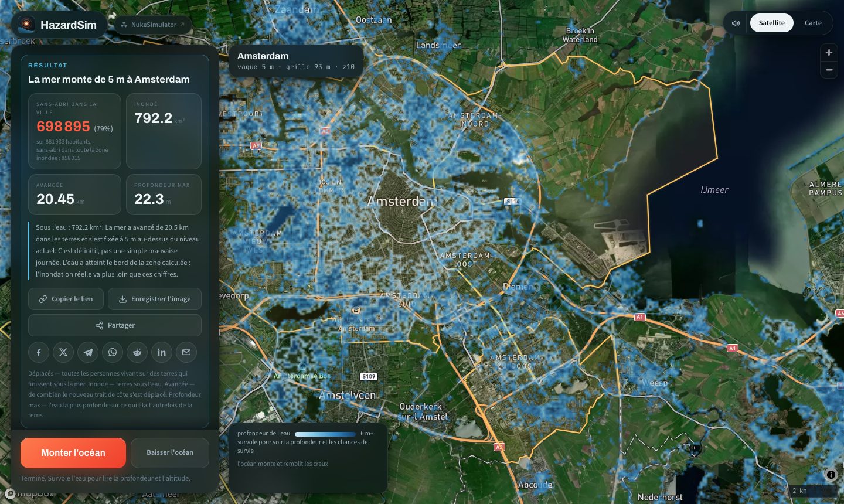Click the Copier le lien button
Viewport: 844px width, 504px height.
pos(66,299)
